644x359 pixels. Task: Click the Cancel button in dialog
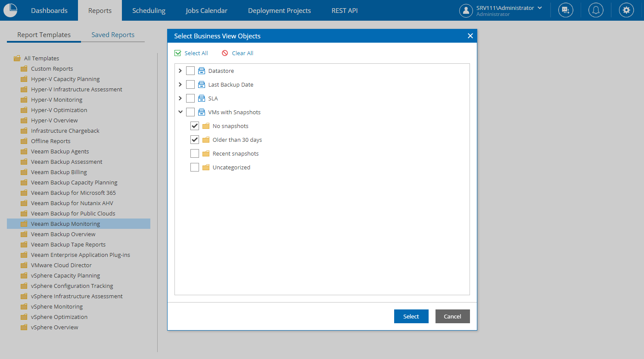[452, 316]
